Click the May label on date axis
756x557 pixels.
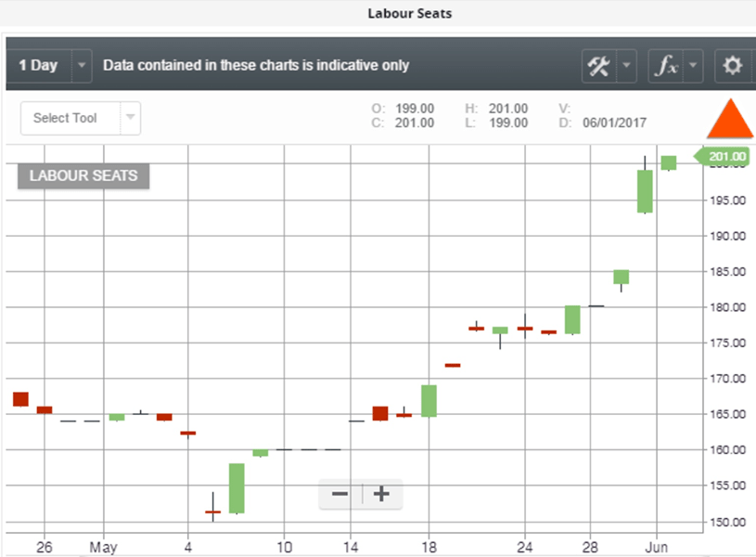point(104,546)
